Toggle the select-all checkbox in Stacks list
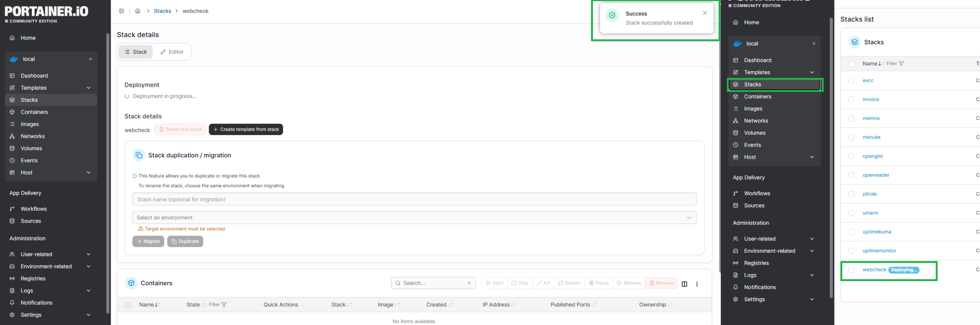Image resolution: width=980 pixels, height=325 pixels. coord(851,64)
